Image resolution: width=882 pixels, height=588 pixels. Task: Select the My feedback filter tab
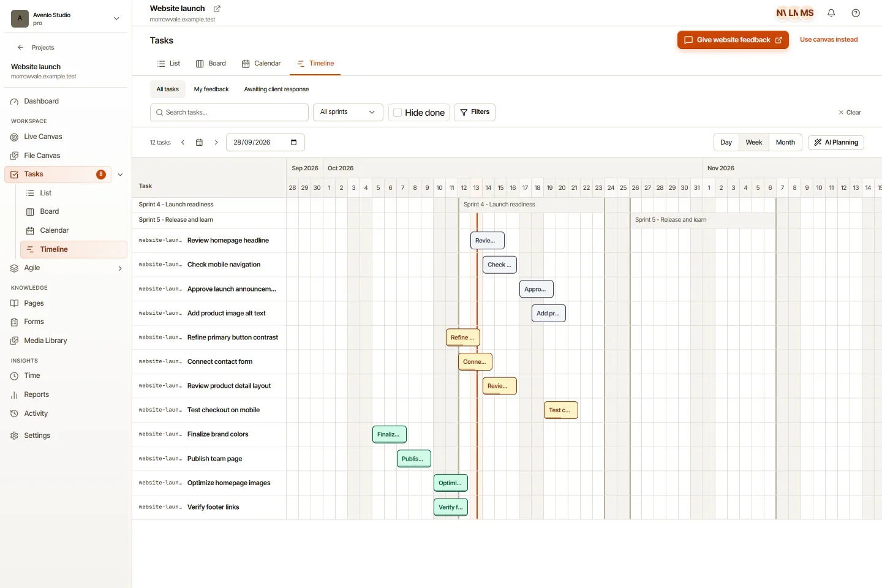tap(211, 89)
